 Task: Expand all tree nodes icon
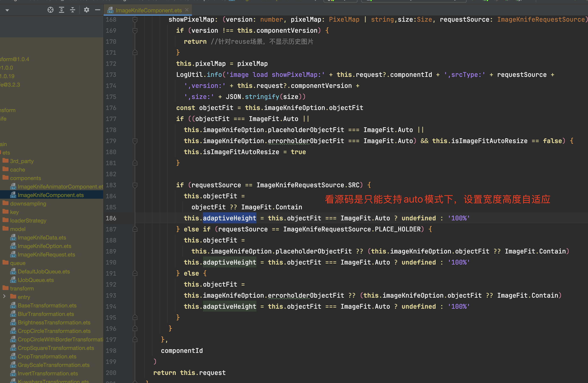coord(62,10)
